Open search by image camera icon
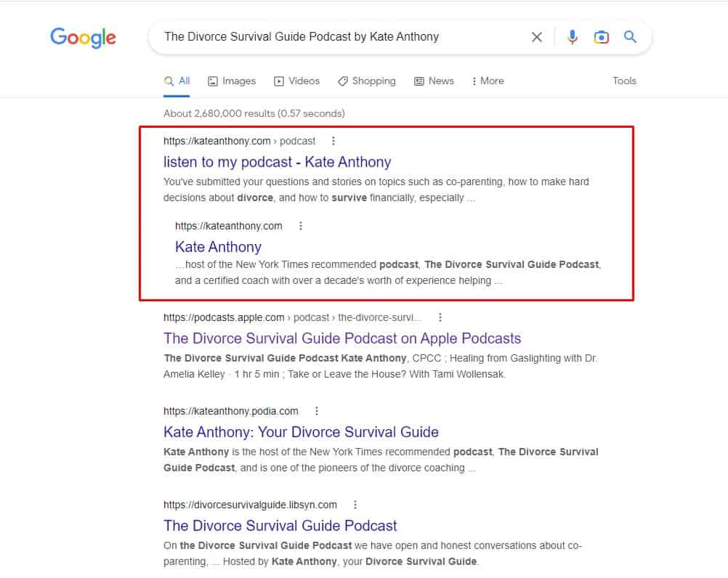This screenshot has width=728, height=578. coord(602,37)
